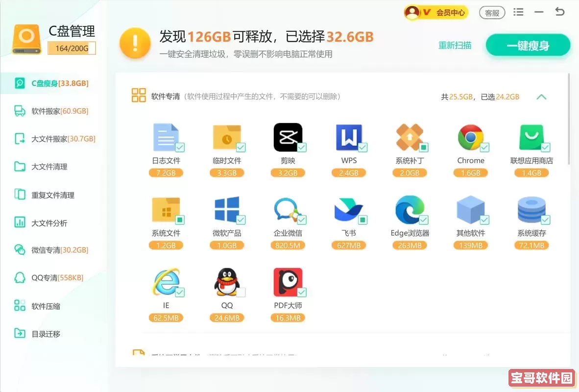Toggle the partially selected 系统补丁 checkbox
579x392 pixels.
click(x=424, y=147)
